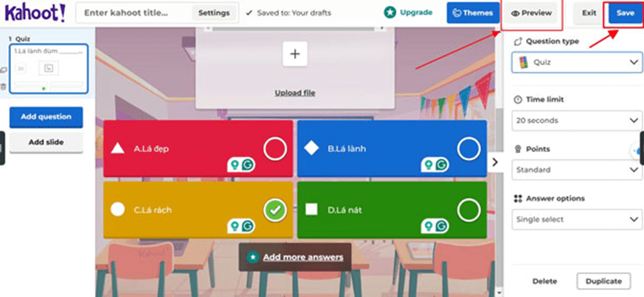The image size is (644, 297).
Task: Select the Quiz slide thumbnail
Action: pyautogui.click(x=48, y=68)
